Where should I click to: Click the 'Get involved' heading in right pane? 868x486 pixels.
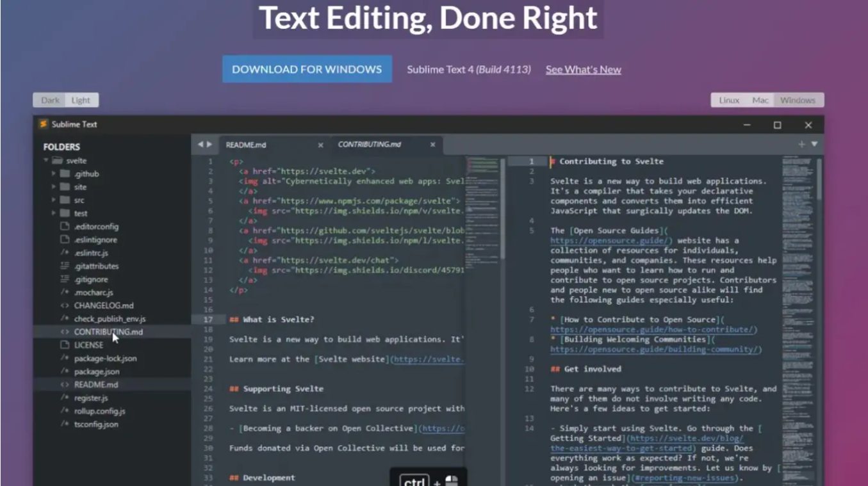(x=587, y=369)
